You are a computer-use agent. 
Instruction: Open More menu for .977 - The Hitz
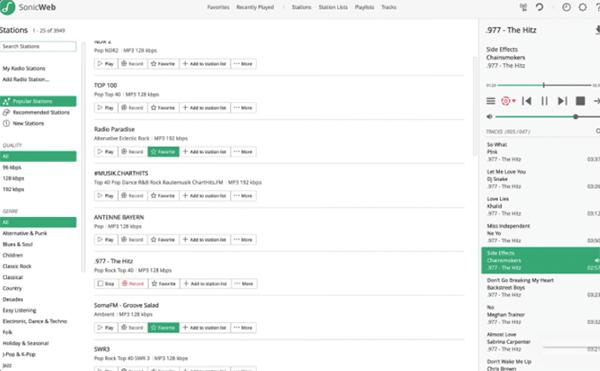coord(244,284)
